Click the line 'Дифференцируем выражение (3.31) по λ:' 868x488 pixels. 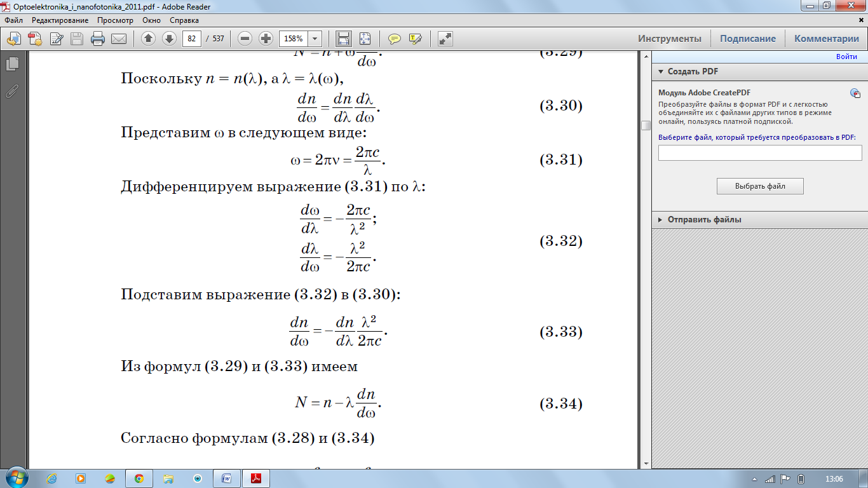coord(272,187)
